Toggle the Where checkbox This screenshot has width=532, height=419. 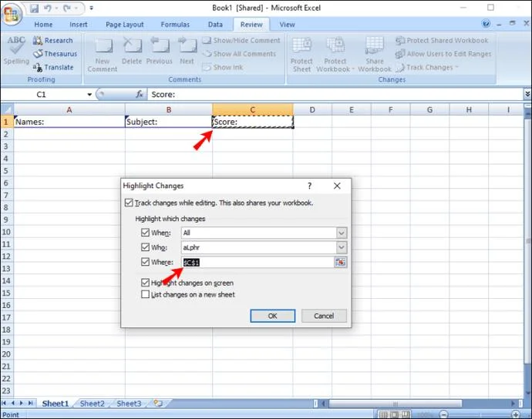[145, 262]
